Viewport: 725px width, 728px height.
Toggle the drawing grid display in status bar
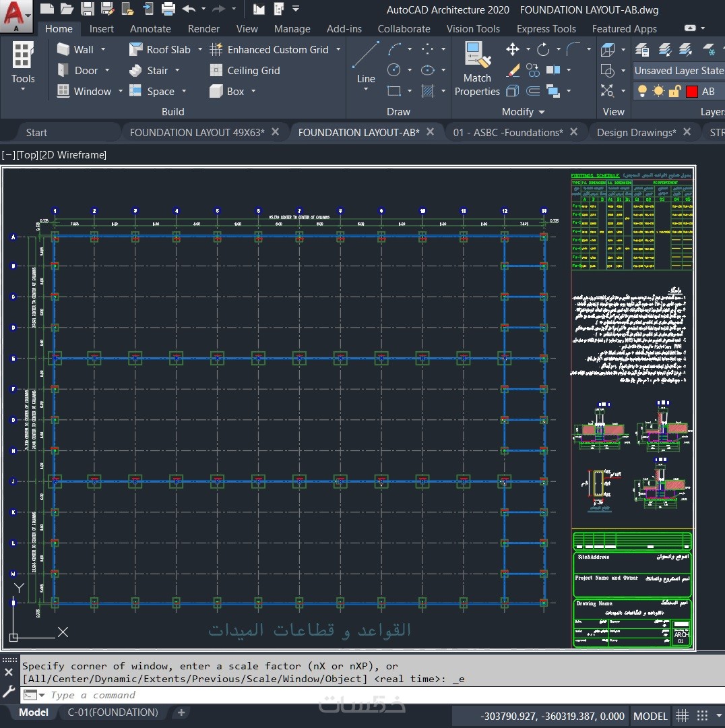pyautogui.click(x=683, y=716)
